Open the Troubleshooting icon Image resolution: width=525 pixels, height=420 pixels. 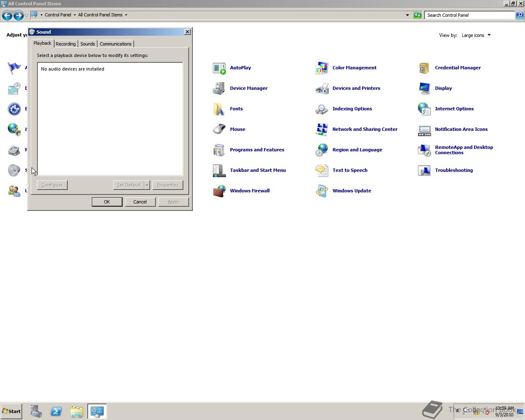(425, 171)
